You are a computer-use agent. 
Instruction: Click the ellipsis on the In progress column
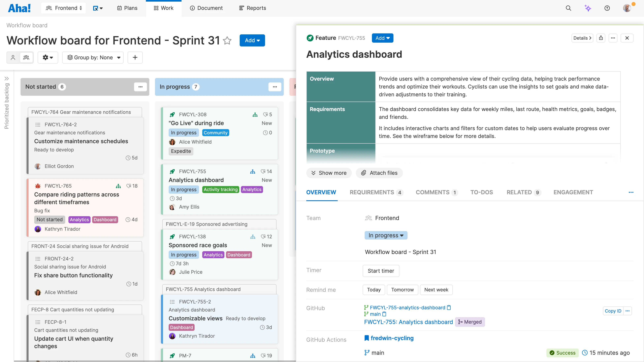click(275, 87)
